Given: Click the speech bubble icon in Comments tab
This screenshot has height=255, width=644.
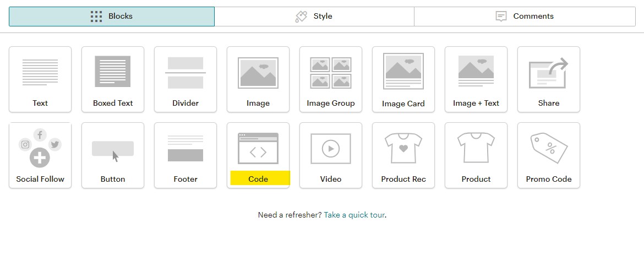Looking at the screenshot, I should [501, 17].
